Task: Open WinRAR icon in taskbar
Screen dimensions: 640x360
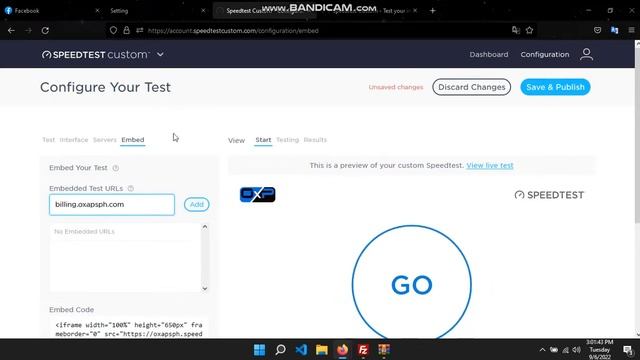Action: 384,350
